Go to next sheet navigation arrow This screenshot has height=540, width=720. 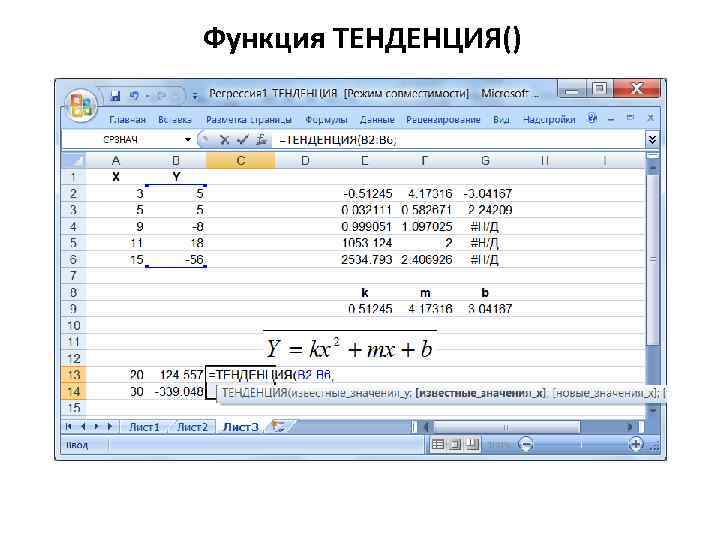pos(96,427)
